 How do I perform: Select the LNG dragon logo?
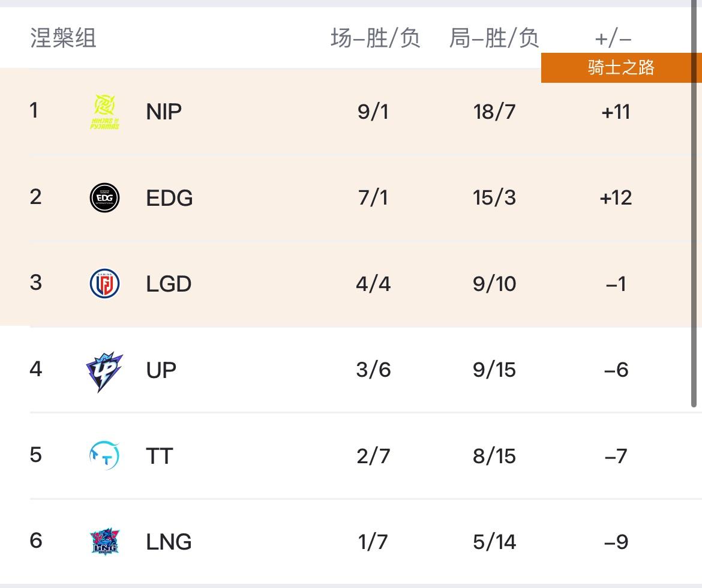pos(105,541)
